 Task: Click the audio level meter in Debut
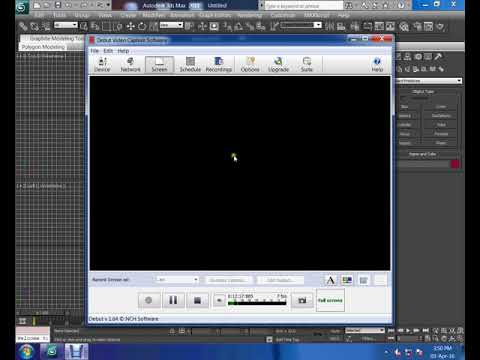(x=257, y=303)
